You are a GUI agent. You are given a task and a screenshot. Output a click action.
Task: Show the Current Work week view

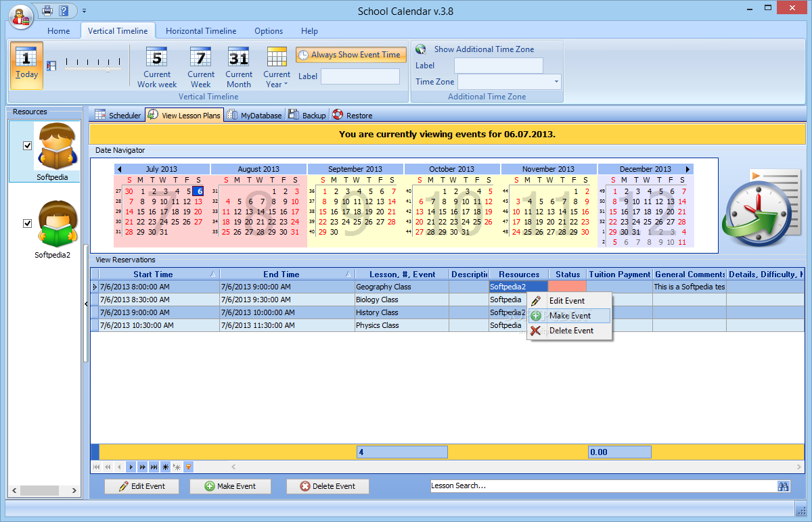tap(157, 68)
